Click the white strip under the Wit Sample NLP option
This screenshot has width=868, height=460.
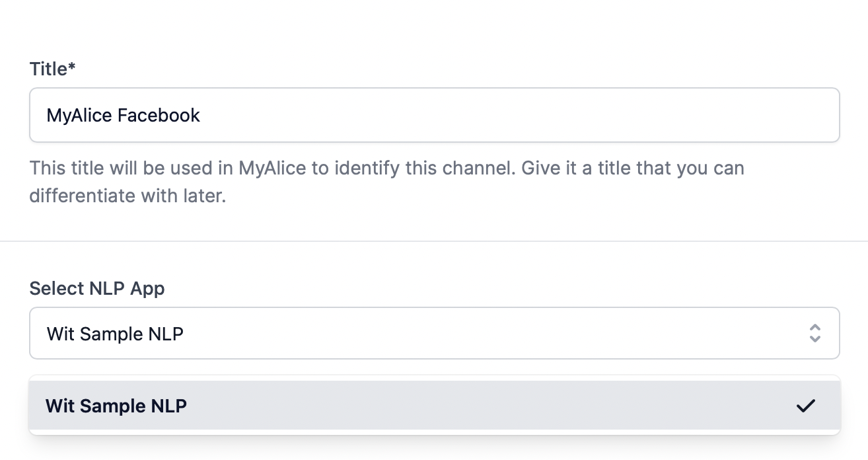tap(434, 432)
